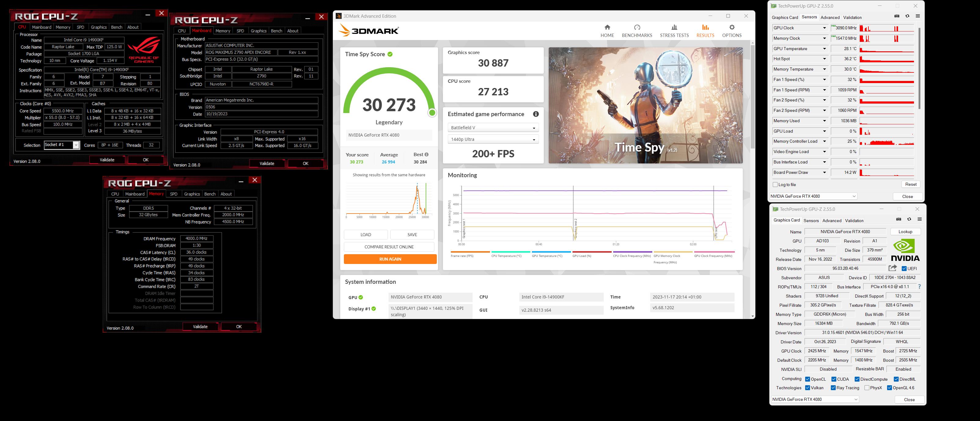Image resolution: width=980 pixels, height=421 pixels.
Task: Open GPU selector dropdown in Sensors window
Action: pyautogui.click(x=813, y=196)
